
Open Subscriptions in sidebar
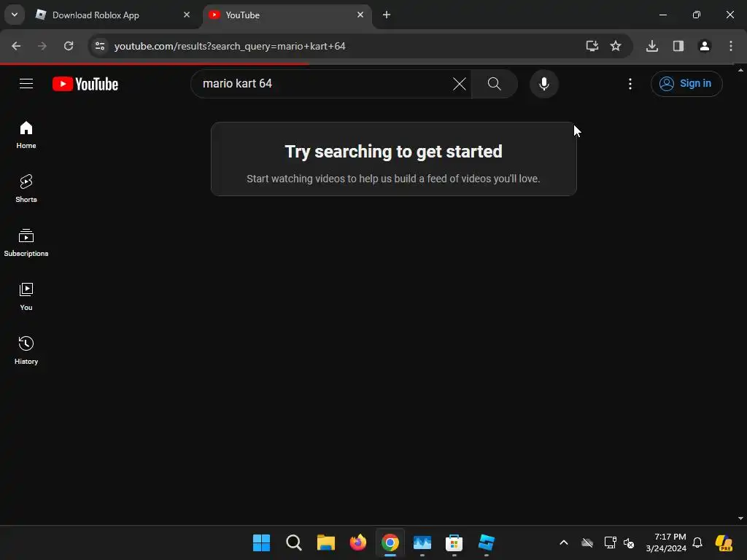click(x=26, y=242)
